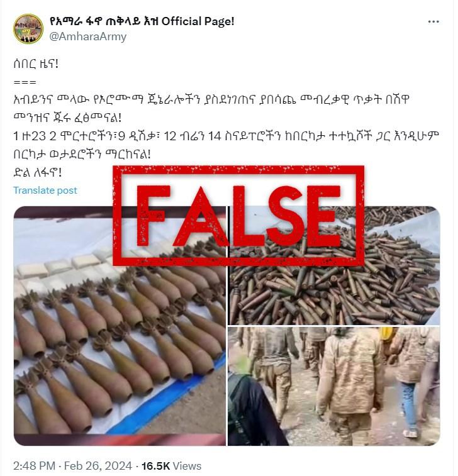
Task: Click the 16.5K Views count
Action: (171, 466)
